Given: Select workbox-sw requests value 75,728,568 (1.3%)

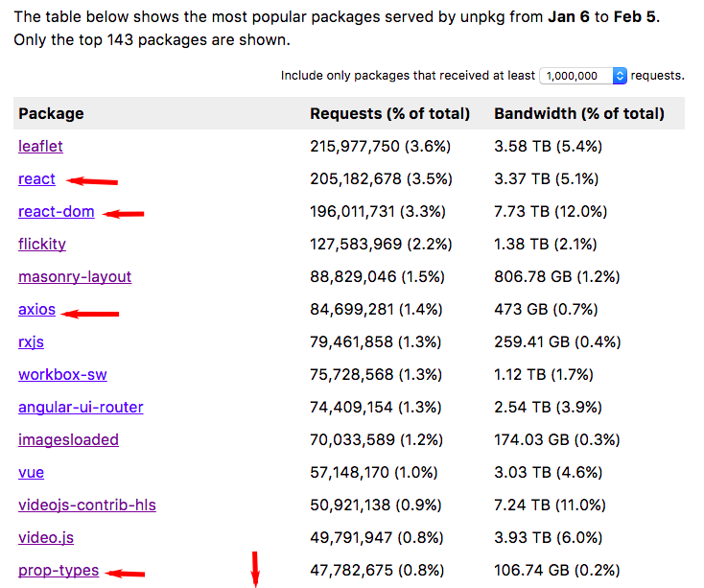Looking at the screenshot, I should 376,374.
